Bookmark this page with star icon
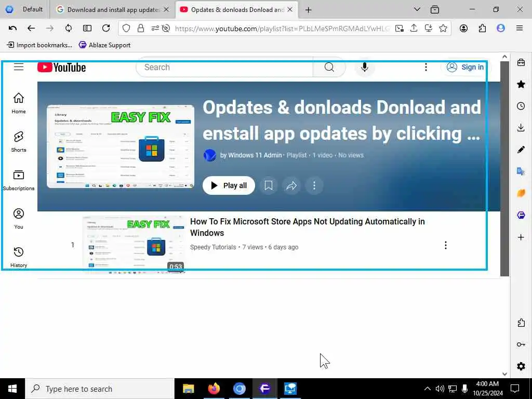The height and width of the screenshot is (399, 532). click(x=443, y=28)
